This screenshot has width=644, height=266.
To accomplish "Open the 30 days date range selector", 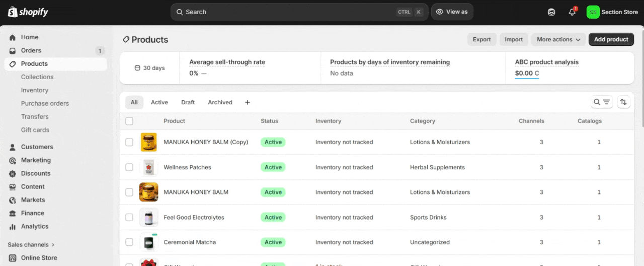I will tap(149, 68).
